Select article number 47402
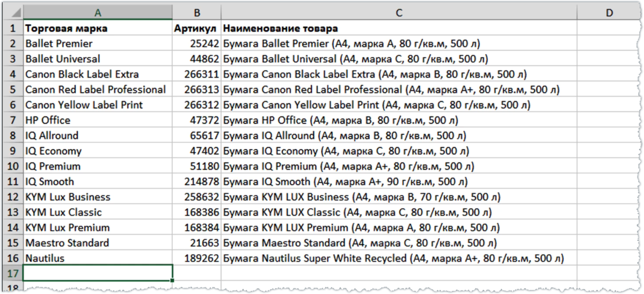The height and width of the screenshot is (294, 644). click(x=197, y=151)
